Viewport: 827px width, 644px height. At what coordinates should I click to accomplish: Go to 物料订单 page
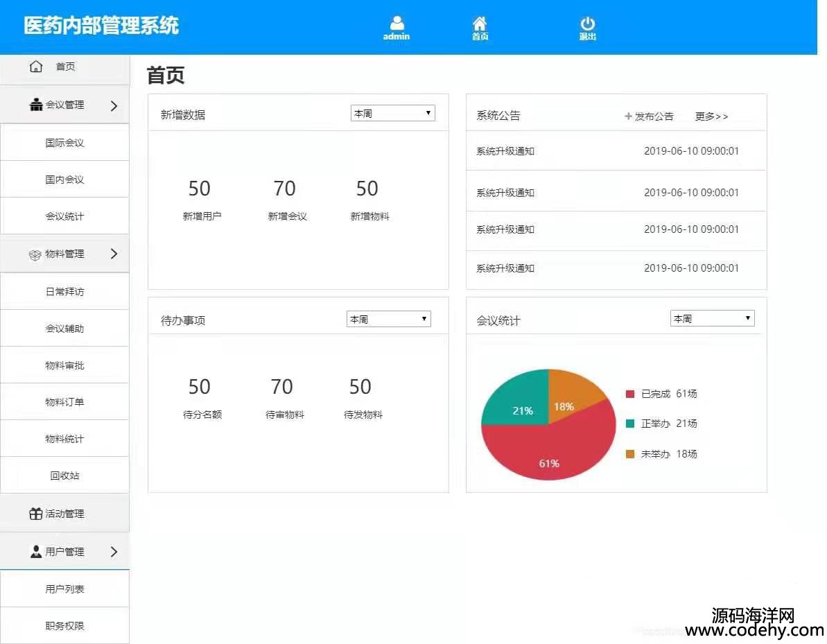pyautogui.click(x=64, y=402)
